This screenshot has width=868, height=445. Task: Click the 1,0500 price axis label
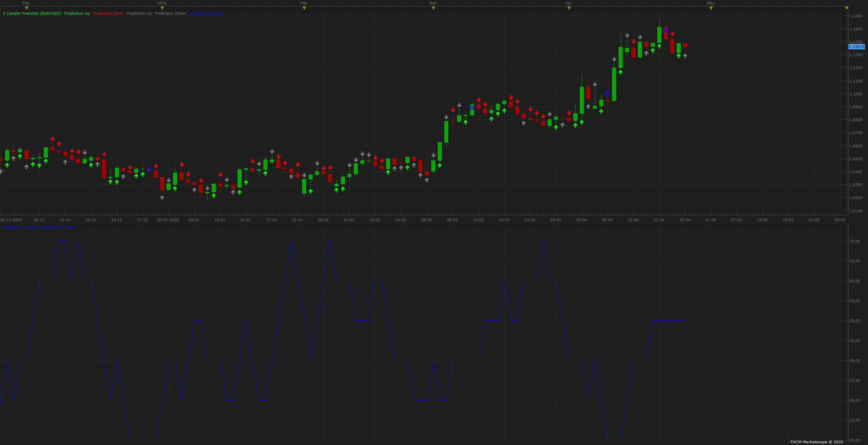pyautogui.click(x=856, y=159)
